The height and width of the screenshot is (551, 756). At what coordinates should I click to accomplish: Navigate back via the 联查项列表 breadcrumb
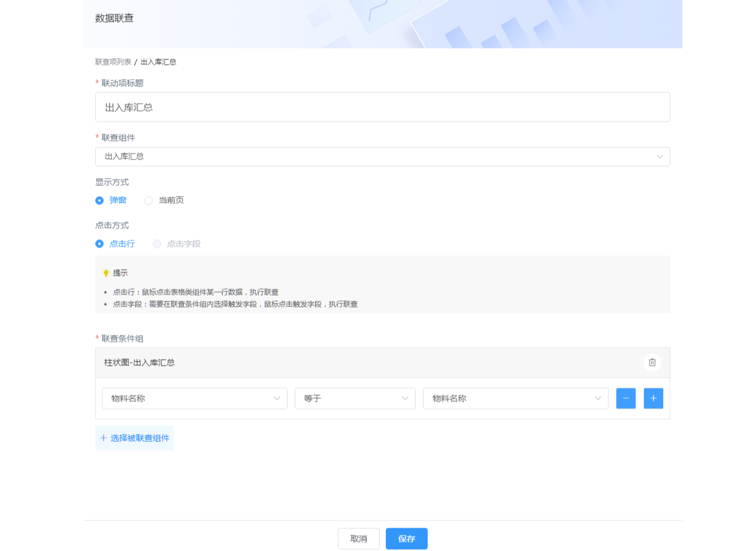(x=113, y=62)
